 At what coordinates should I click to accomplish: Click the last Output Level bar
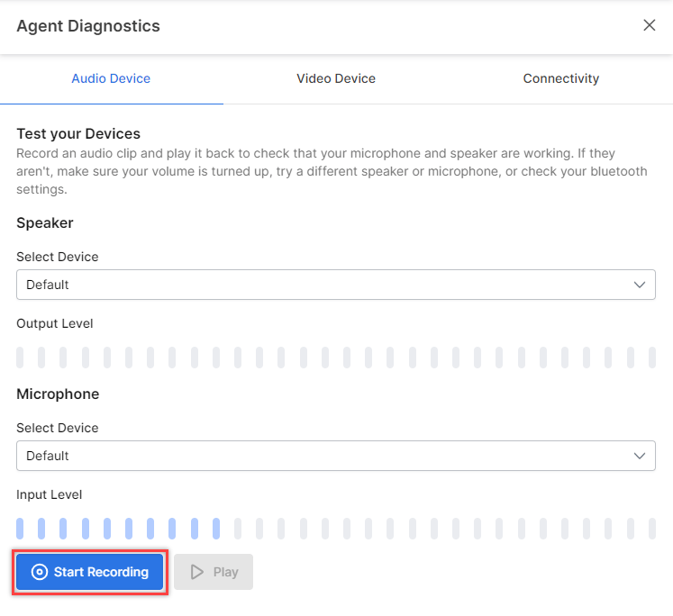(x=652, y=358)
